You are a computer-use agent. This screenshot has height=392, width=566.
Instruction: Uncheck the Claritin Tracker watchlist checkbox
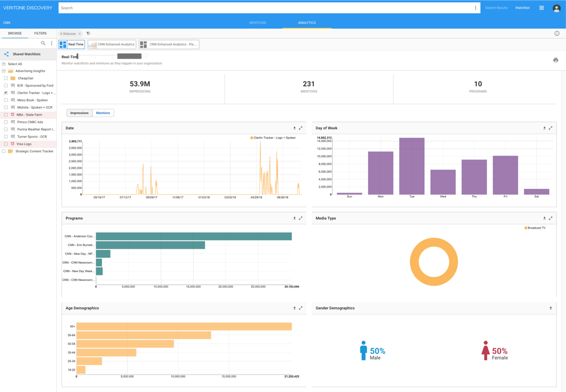pyautogui.click(x=6, y=93)
